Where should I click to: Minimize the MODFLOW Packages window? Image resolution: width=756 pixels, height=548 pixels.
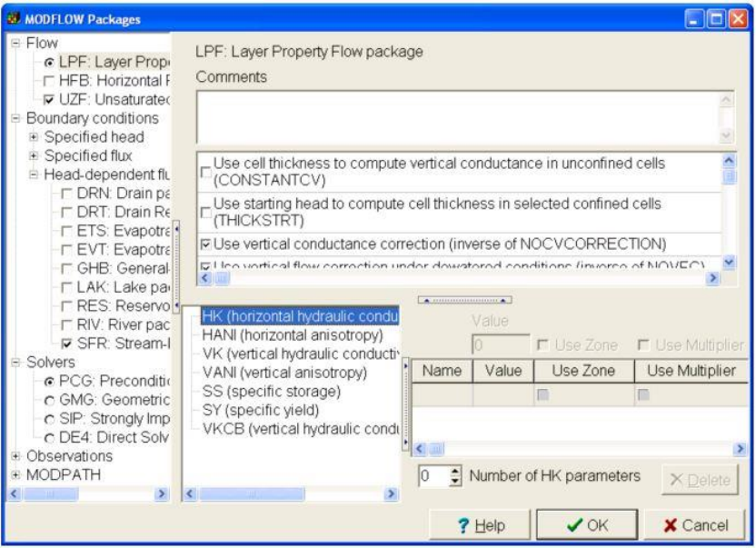coord(694,19)
